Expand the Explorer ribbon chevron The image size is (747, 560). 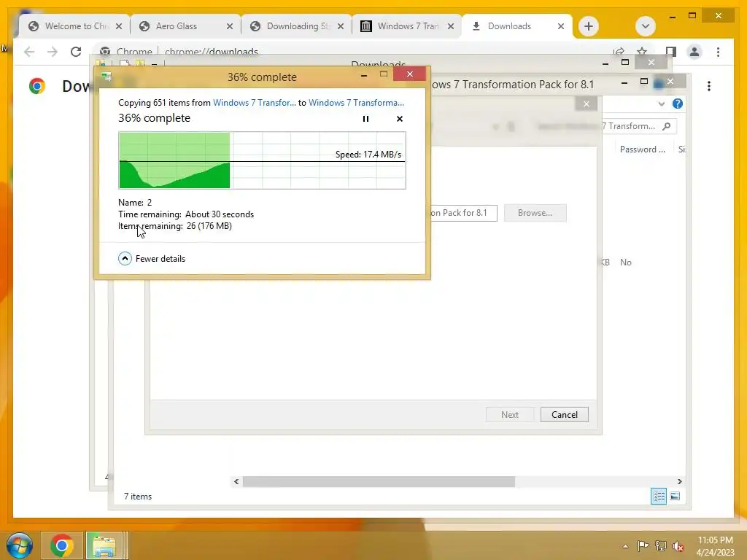click(x=661, y=104)
